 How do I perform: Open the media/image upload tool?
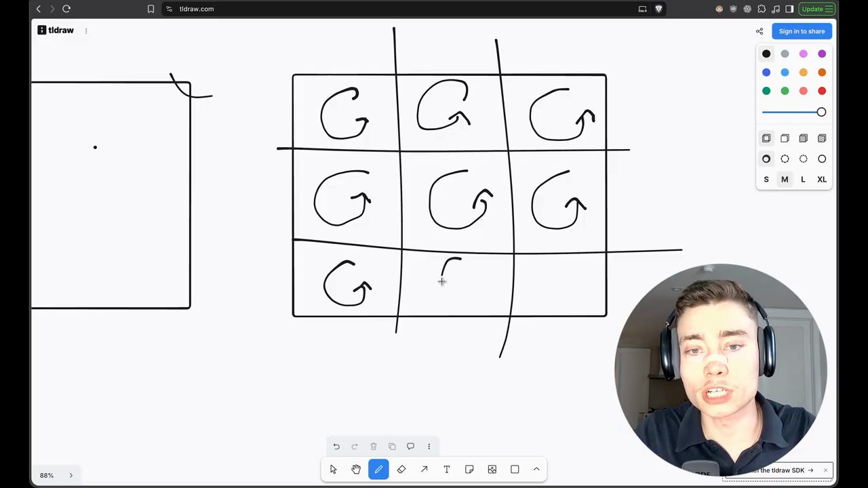click(x=492, y=469)
